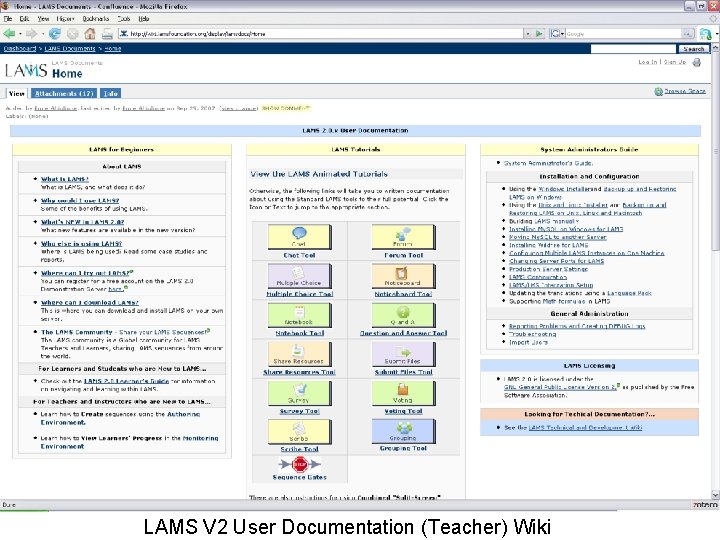Switch to the Info tab
The height and width of the screenshot is (540, 720).
pyautogui.click(x=111, y=93)
